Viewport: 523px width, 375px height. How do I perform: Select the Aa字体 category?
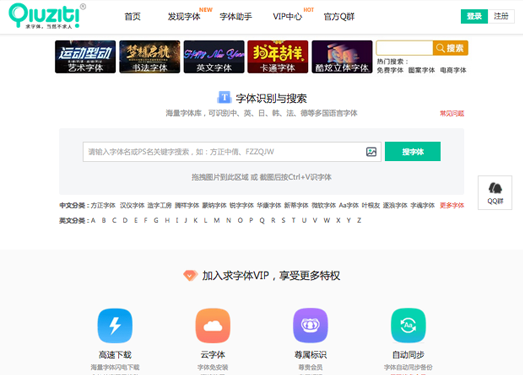pos(349,206)
